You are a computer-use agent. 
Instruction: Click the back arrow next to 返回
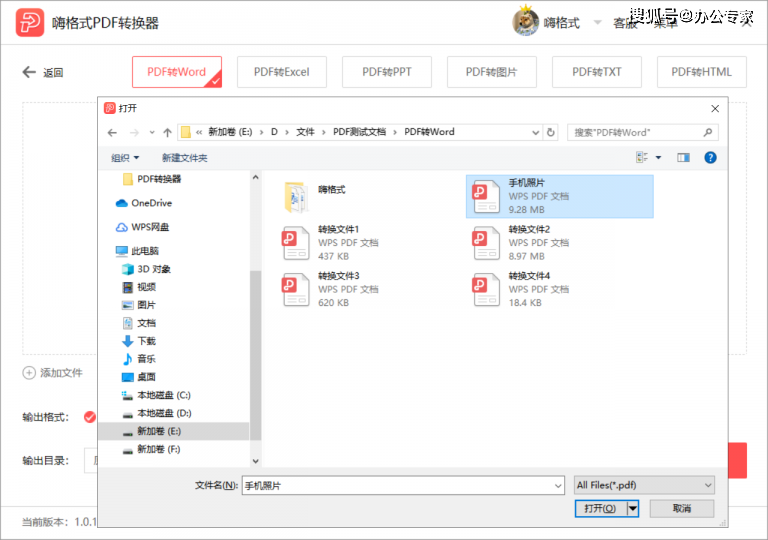(x=29, y=73)
